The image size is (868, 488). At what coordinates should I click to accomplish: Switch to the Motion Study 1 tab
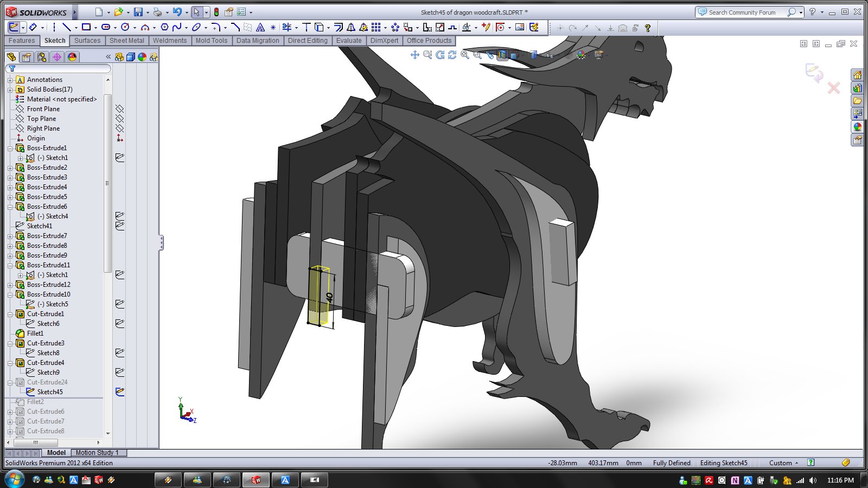click(x=97, y=453)
